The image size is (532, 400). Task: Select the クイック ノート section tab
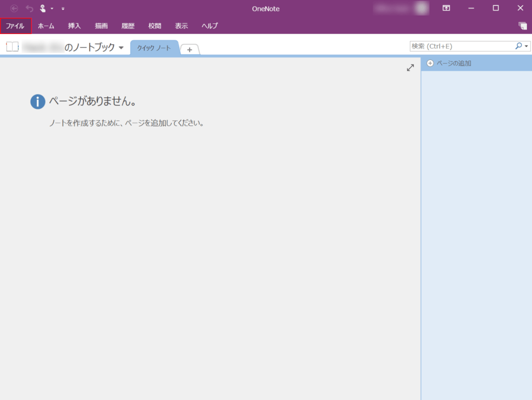click(x=154, y=47)
